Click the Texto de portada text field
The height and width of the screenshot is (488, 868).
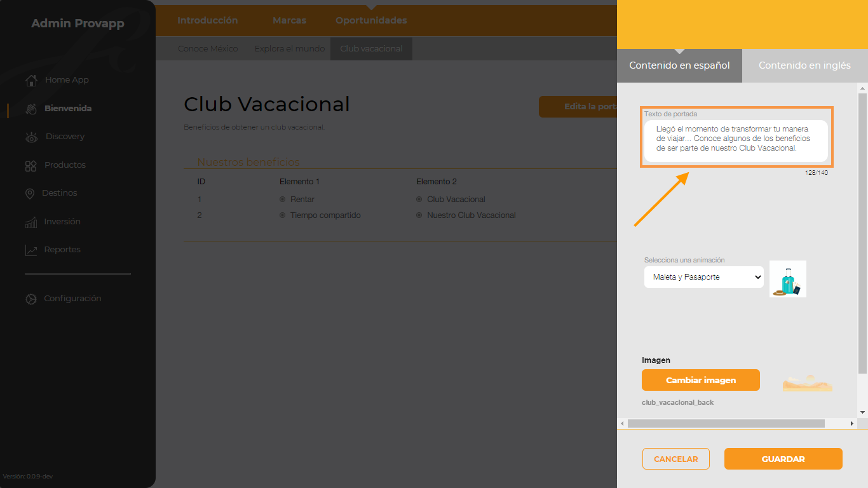[x=736, y=141]
